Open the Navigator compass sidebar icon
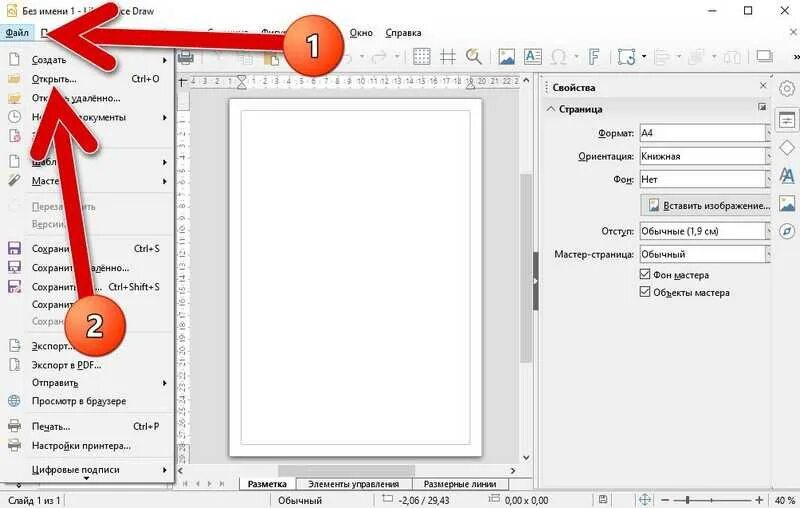 [787, 231]
